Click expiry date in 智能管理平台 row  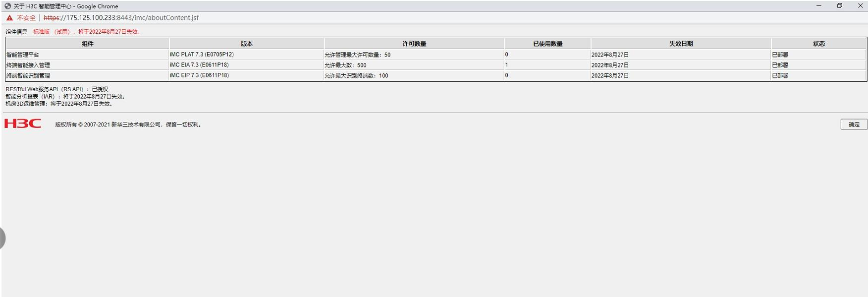pos(610,55)
